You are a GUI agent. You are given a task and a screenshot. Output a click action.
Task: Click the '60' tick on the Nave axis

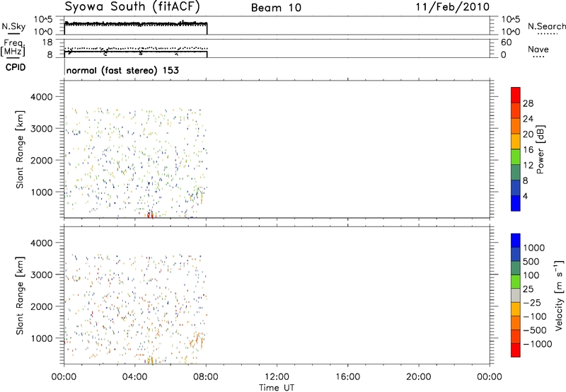coord(506,42)
